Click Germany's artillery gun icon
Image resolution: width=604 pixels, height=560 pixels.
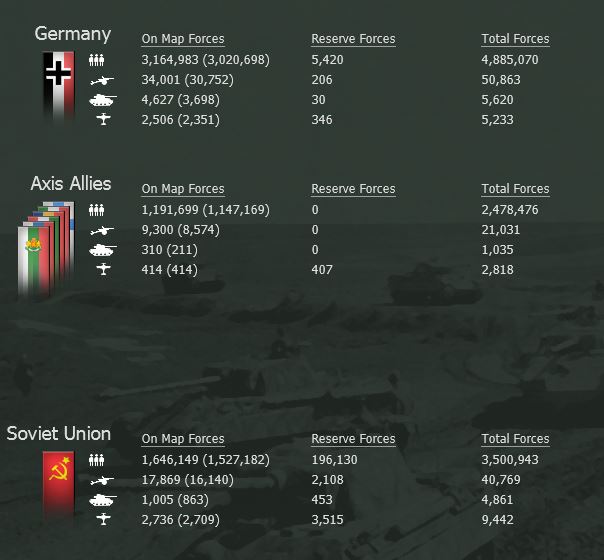click(102, 80)
